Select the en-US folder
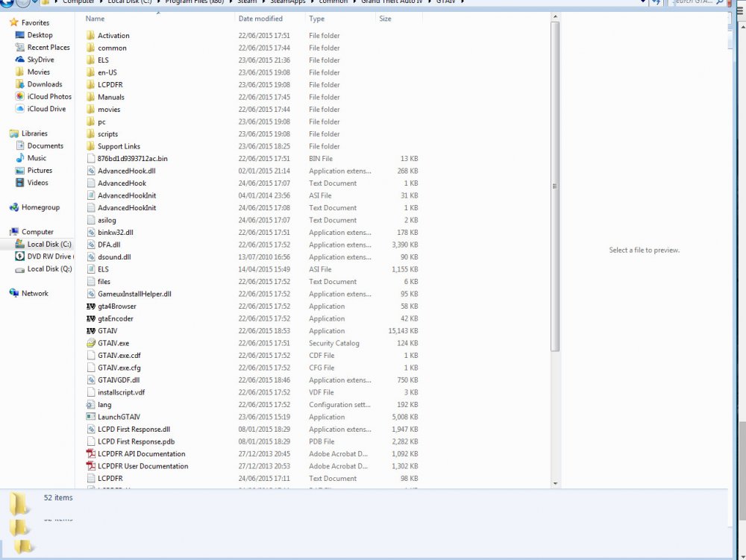746x560 pixels. (x=107, y=72)
